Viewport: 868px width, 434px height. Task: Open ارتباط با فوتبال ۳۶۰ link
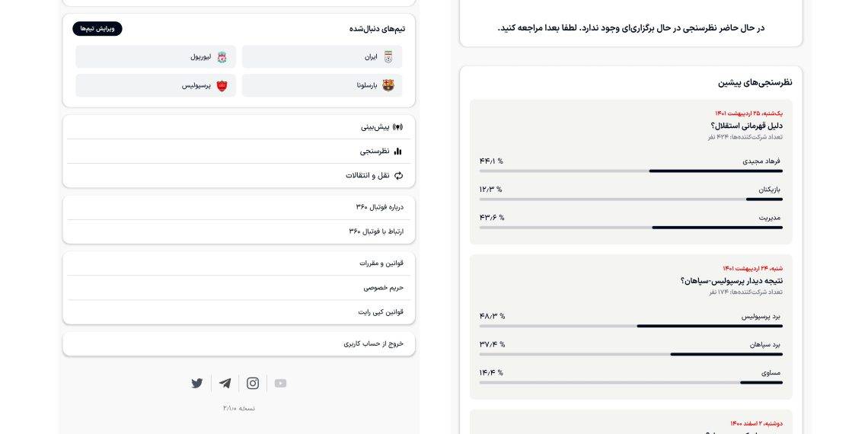pos(376,231)
